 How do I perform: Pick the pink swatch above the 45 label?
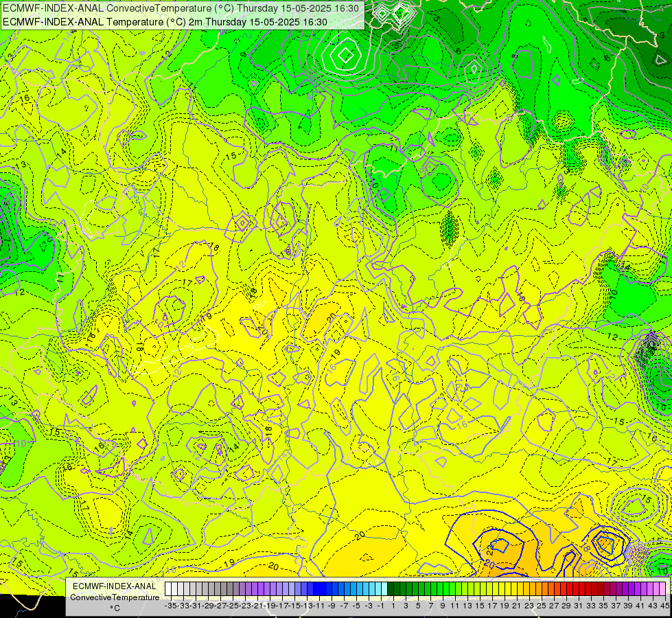click(x=662, y=589)
